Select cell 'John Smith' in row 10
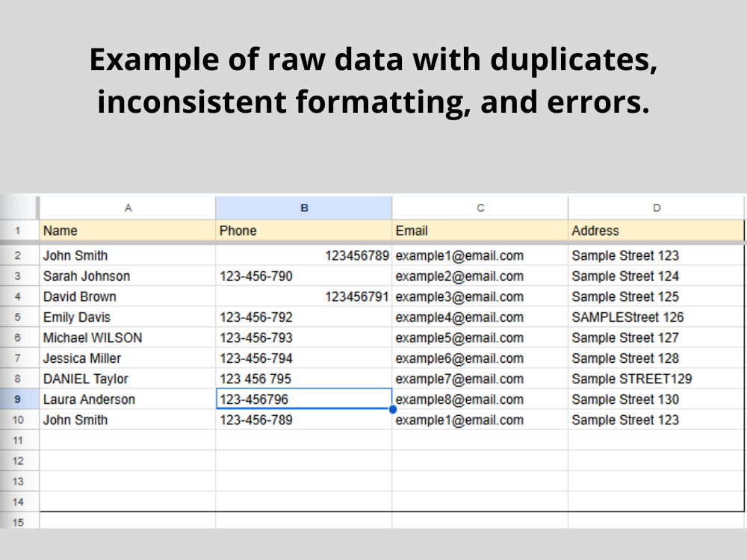The image size is (747, 560). click(x=128, y=420)
